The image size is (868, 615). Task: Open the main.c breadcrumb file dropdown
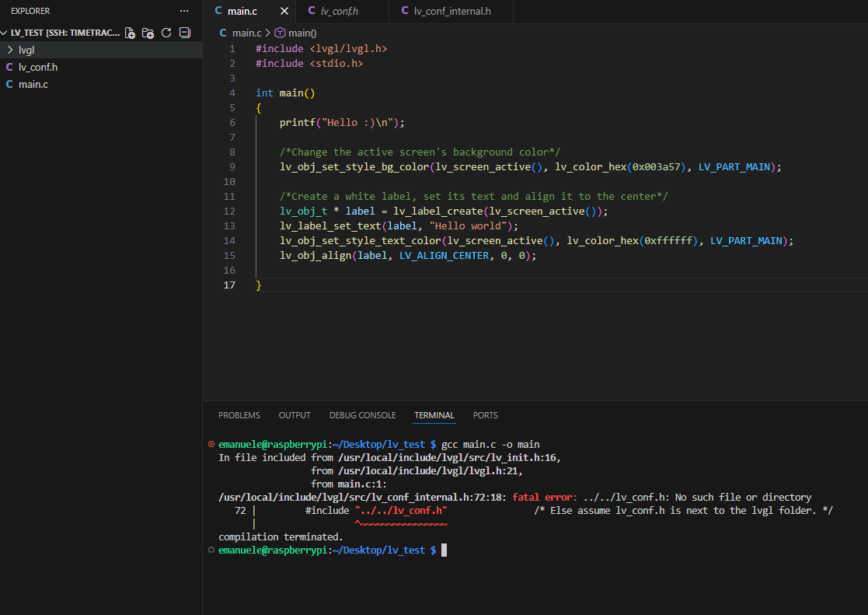(247, 33)
